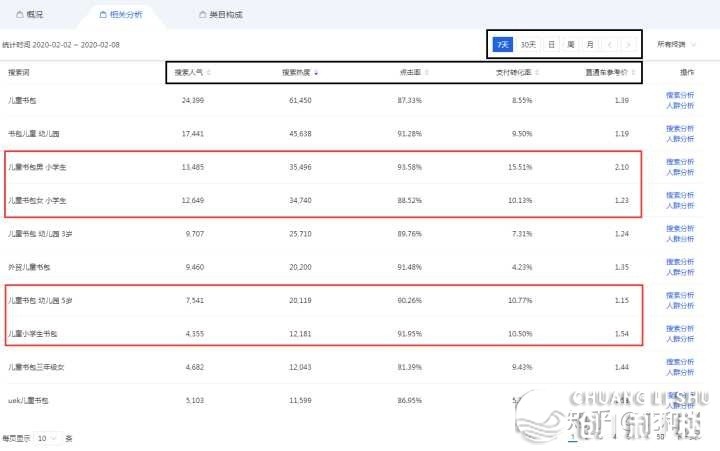This screenshot has height=451, width=720.
Task: Open the 所有终端 dropdown
Action: 676,45
